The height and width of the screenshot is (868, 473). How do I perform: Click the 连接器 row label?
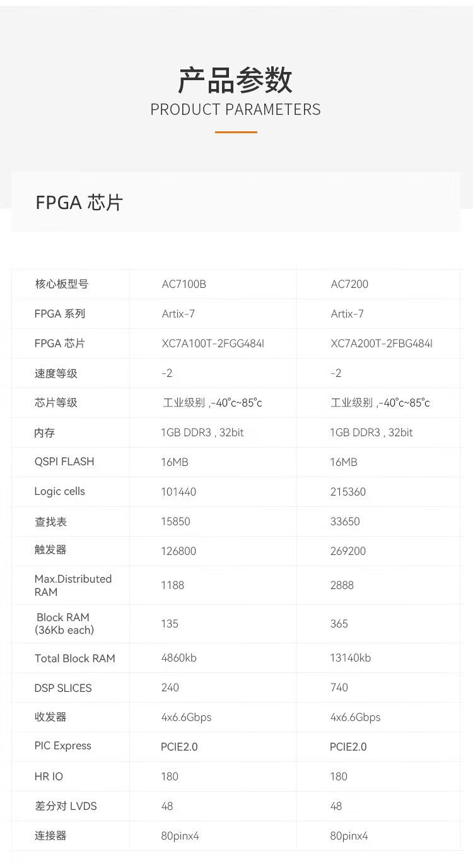coord(50,836)
